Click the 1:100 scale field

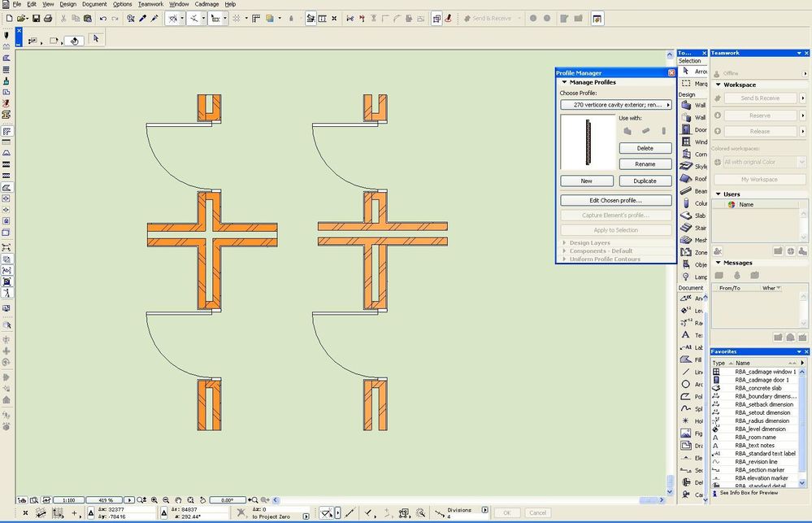69,500
